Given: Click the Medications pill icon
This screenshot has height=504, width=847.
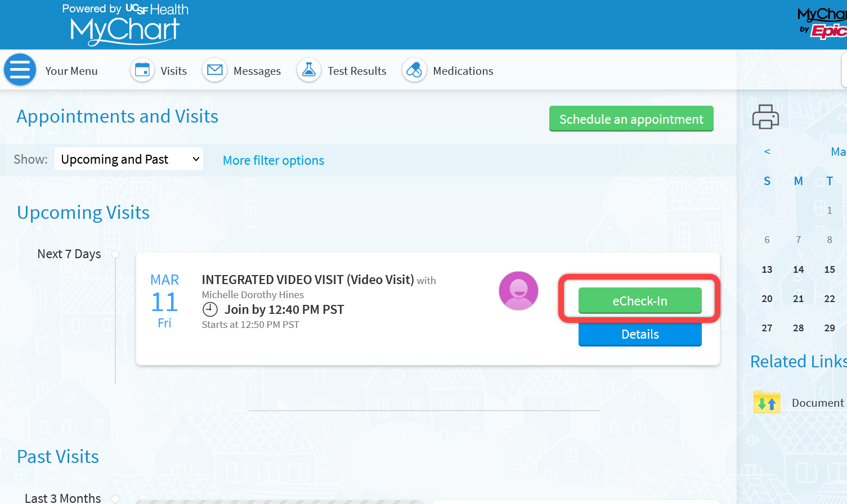Looking at the screenshot, I should (x=414, y=70).
